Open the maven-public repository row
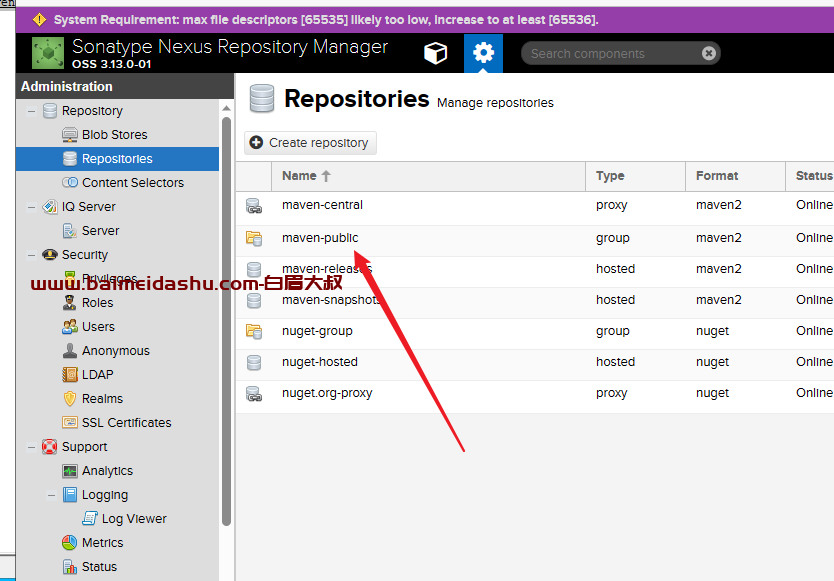Viewport: 834px width, 581px height. point(535,238)
